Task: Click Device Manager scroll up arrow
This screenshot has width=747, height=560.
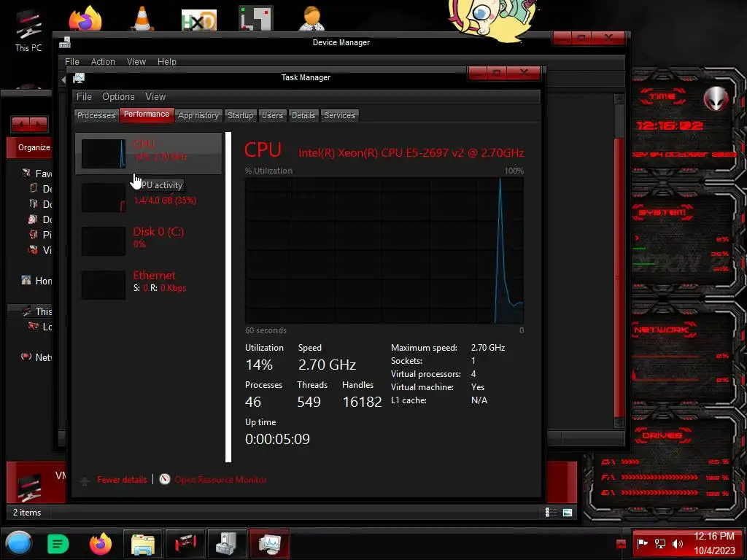Action: 619,98
